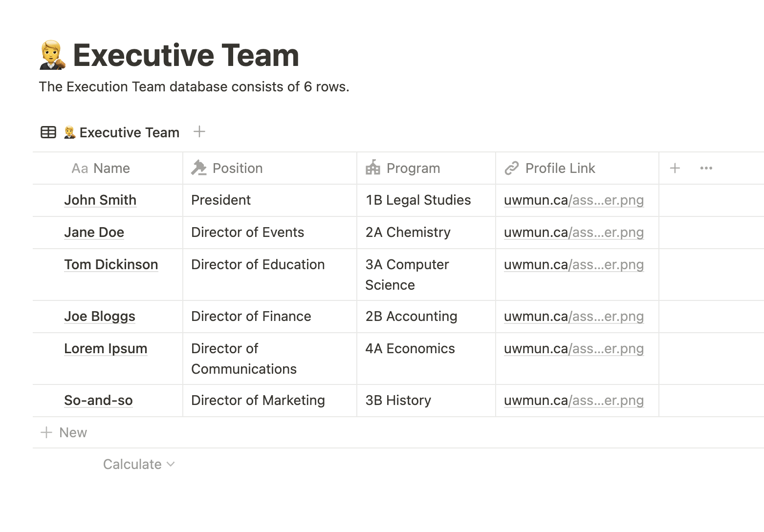Click New to add a row

[x=64, y=432]
